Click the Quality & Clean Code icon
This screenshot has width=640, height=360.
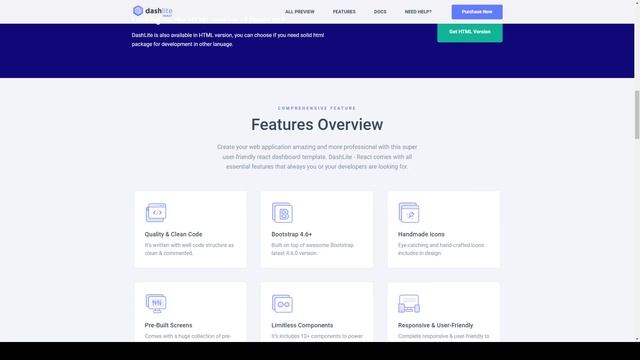click(x=156, y=213)
